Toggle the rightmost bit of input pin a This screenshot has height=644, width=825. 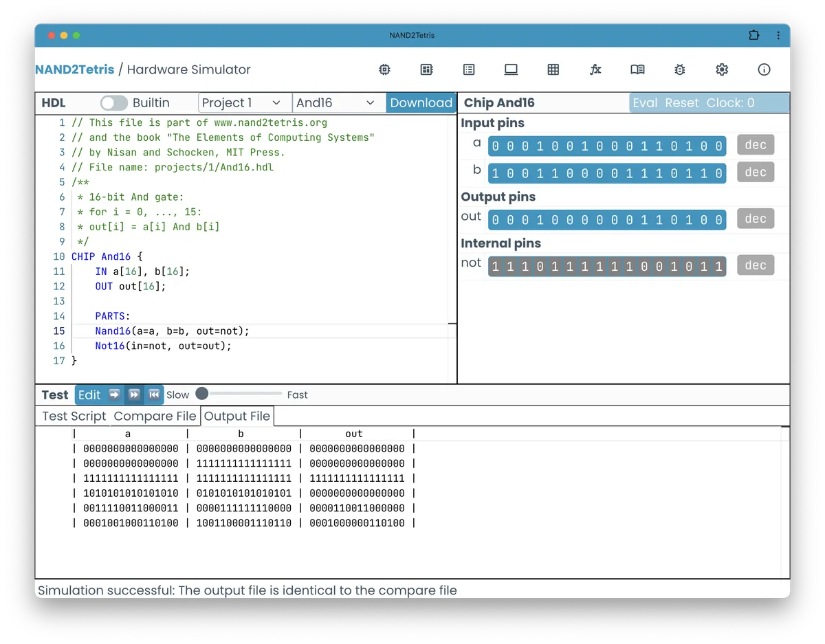pyautogui.click(x=718, y=146)
